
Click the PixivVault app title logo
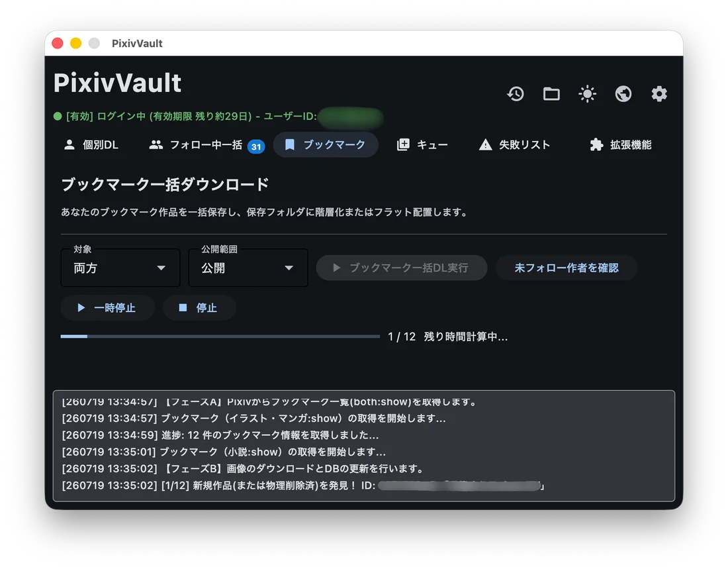coord(117,83)
